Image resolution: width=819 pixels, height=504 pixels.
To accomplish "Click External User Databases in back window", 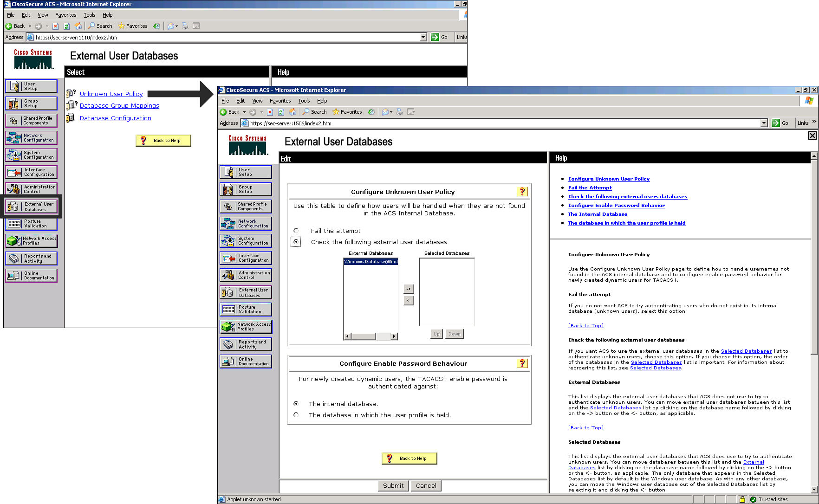I will [x=31, y=207].
